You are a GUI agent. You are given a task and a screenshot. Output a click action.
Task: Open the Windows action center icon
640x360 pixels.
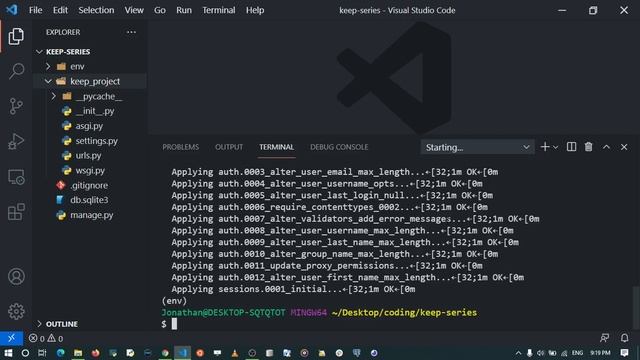pyautogui.click(x=624, y=353)
